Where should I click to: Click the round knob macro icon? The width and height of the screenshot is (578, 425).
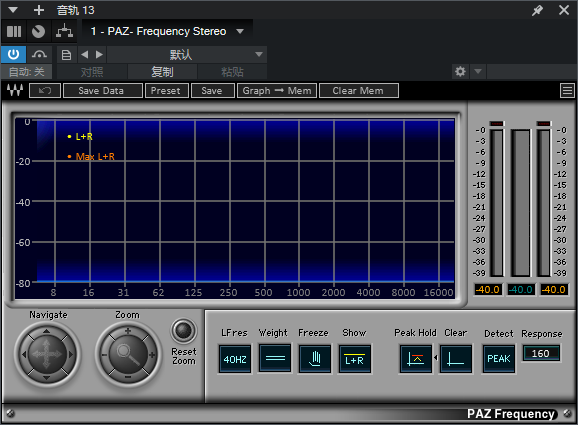coord(38,31)
